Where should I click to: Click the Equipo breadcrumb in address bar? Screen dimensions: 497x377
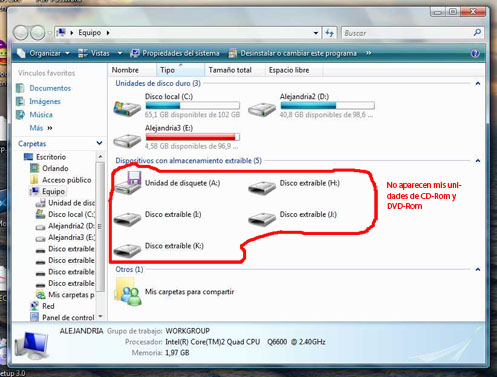[90, 33]
